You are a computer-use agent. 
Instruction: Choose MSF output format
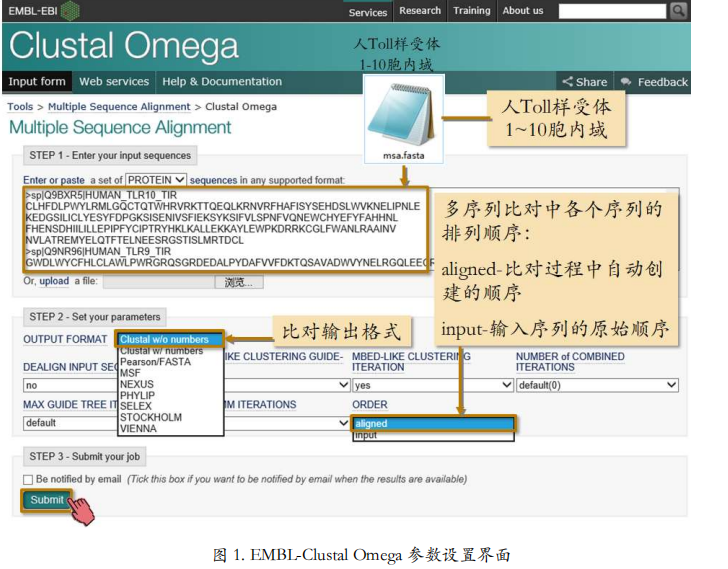coord(130,373)
